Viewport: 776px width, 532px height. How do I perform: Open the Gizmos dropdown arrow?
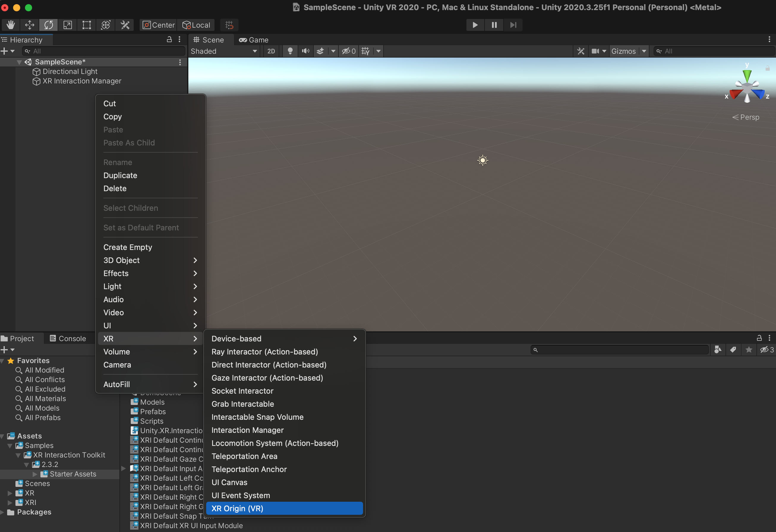pos(644,51)
